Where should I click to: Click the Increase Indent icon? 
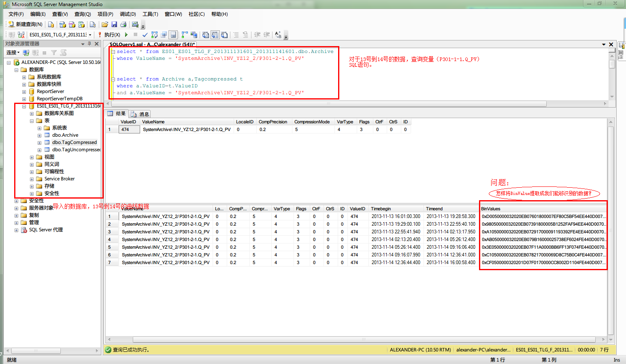point(266,35)
